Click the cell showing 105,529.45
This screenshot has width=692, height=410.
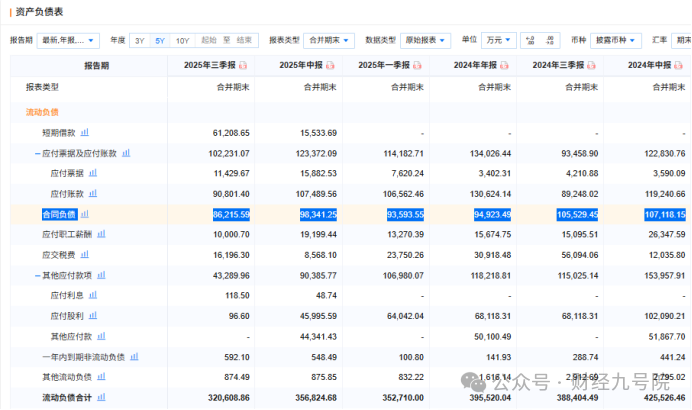click(577, 215)
